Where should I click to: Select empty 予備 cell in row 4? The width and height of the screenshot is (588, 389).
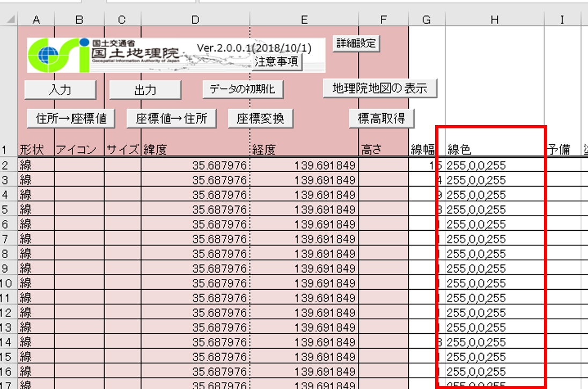tap(562, 194)
